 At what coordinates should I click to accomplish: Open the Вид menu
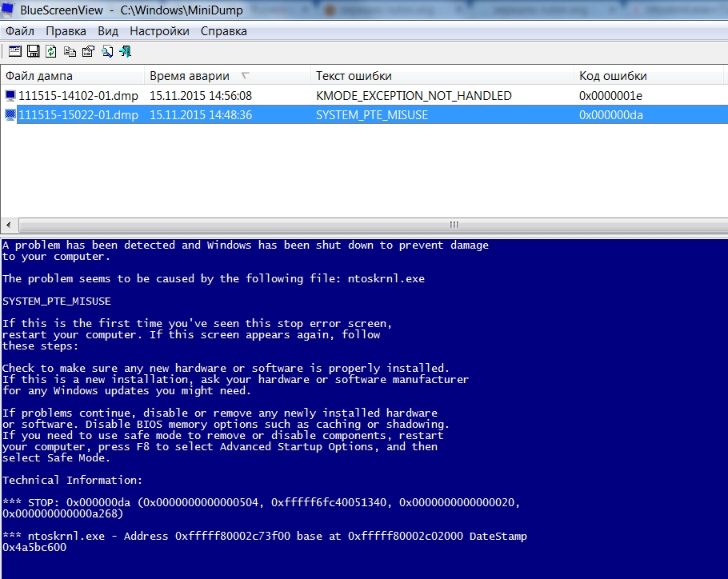[108, 31]
